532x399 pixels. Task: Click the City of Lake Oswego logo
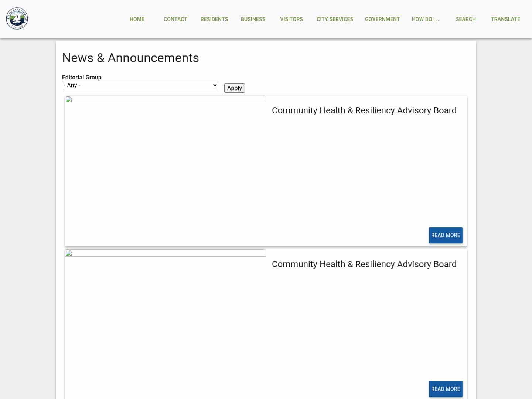point(17,18)
